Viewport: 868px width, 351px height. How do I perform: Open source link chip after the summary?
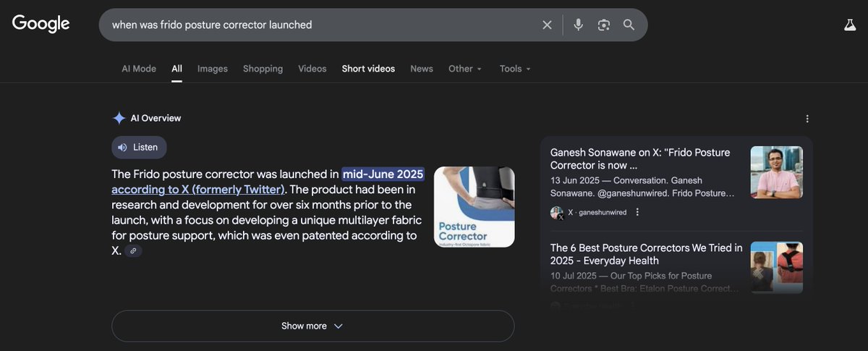pos(133,251)
